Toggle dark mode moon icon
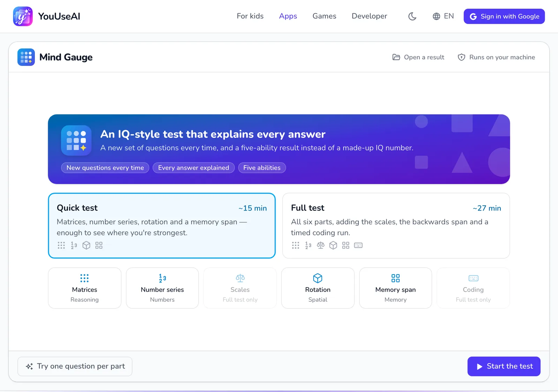Screen dimensions: 558x392 (412, 16)
